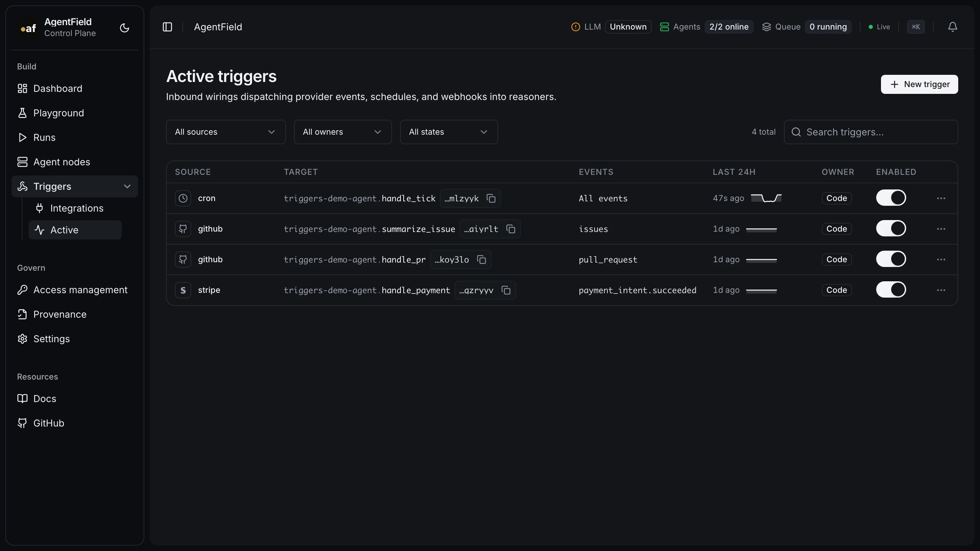
Task: Click the LAST 24H column header
Action: point(734,172)
